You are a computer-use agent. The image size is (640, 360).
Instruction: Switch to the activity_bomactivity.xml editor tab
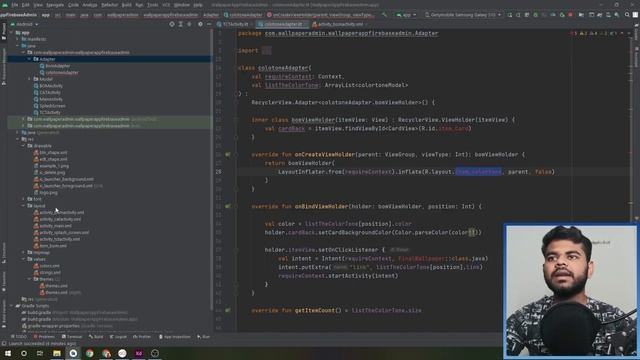[340, 24]
